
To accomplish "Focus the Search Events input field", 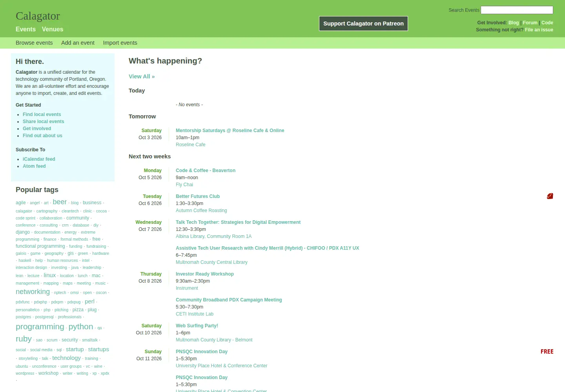I will click(517, 10).
